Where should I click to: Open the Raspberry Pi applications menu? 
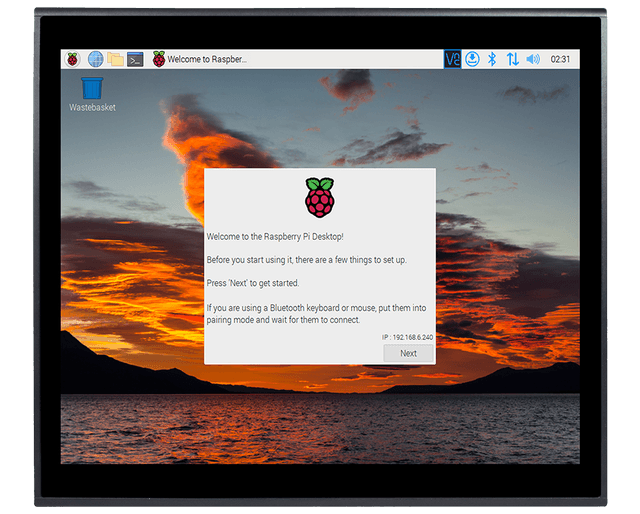73,59
